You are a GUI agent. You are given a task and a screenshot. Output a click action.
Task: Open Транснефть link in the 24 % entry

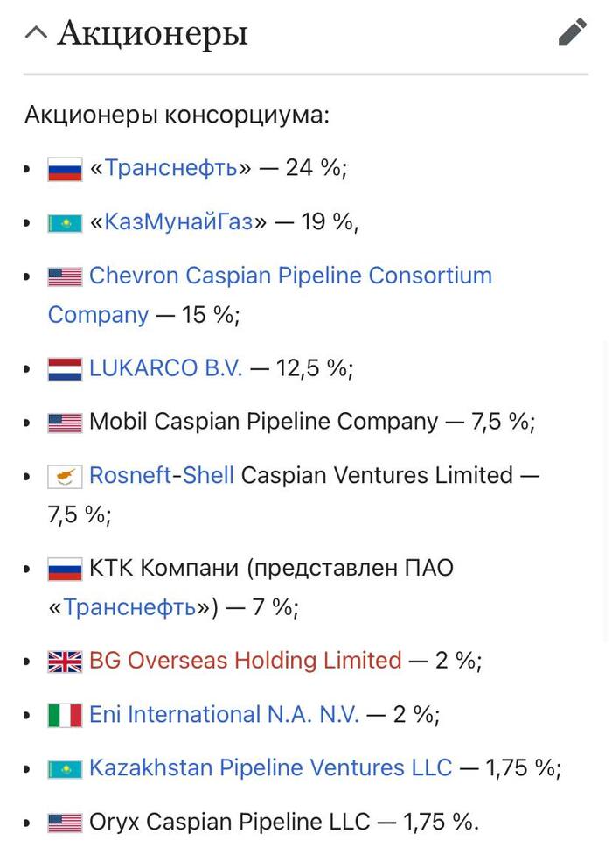[170, 168]
